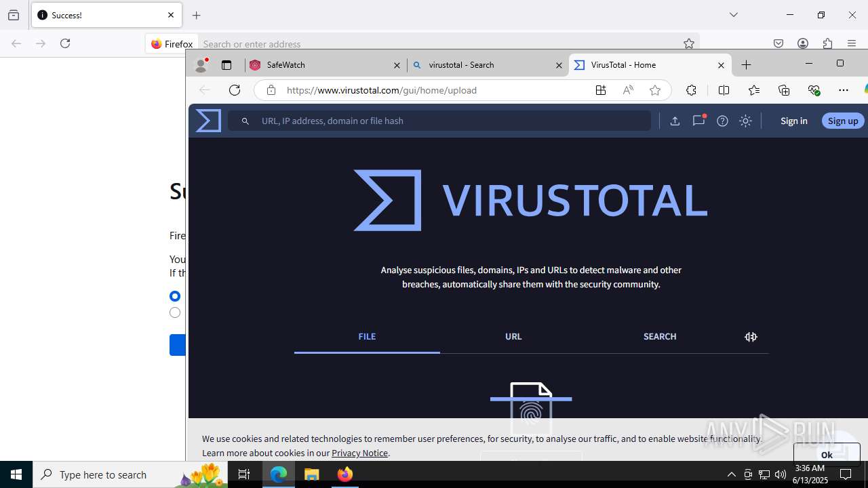Click the Edge profile icon
Screen dimensions: 868x488
[x=201, y=65]
